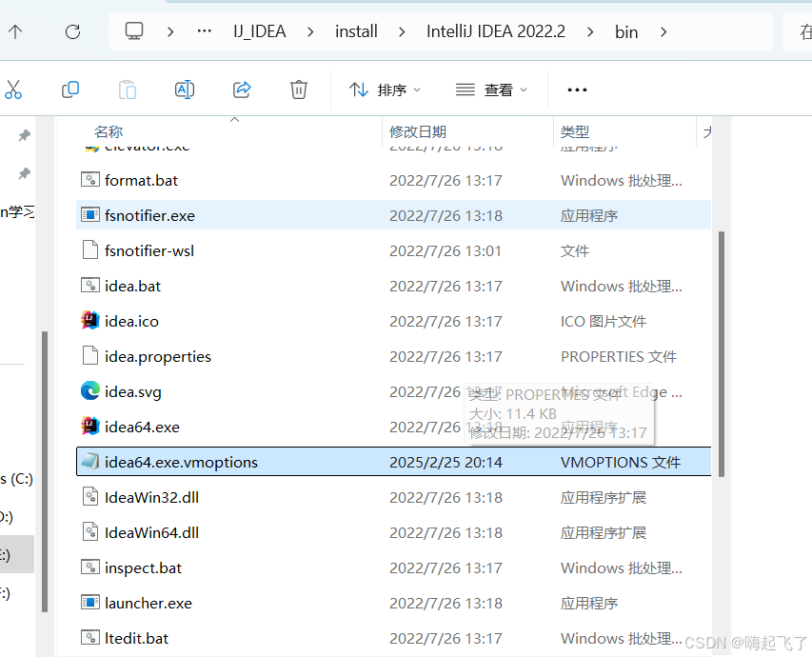812x657 pixels.
Task: Click the file list vertical scrollbar
Action: [x=722, y=354]
